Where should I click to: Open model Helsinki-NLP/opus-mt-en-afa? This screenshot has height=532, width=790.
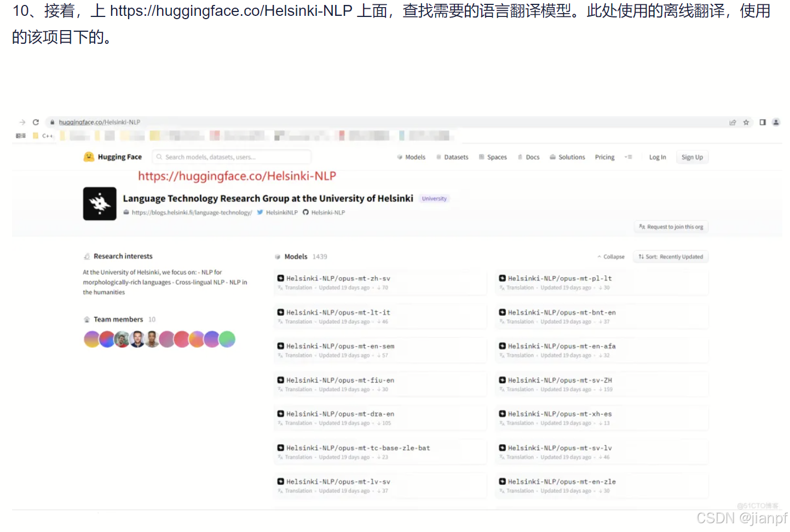pos(602,351)
